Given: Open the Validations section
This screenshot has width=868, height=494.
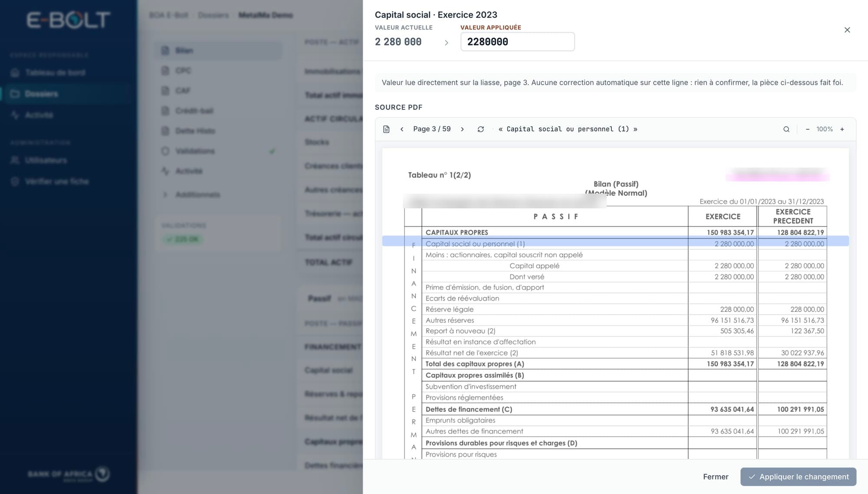Looking at the screenshot, I should pos(218,151).
